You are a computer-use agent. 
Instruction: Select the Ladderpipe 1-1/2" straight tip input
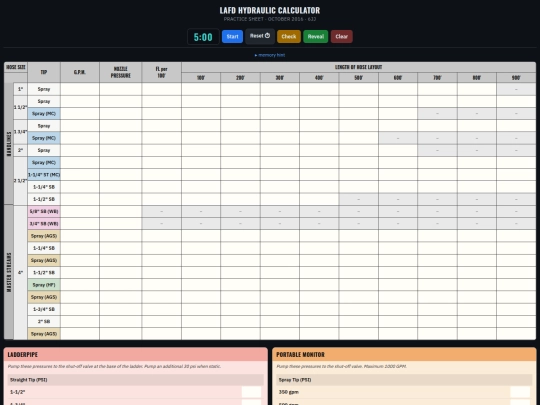[x=251, y=392]
